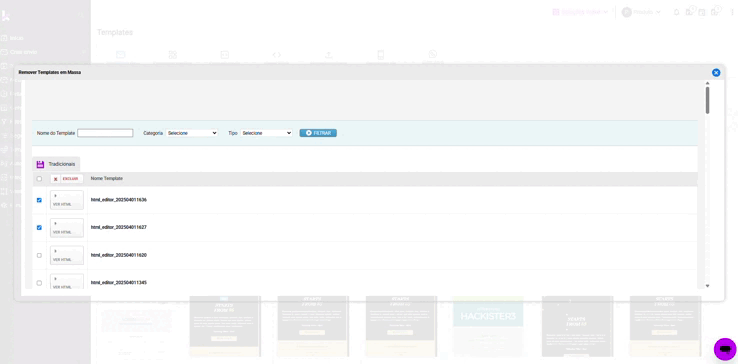Select the Tradicionais tab
Screen dimensions: 738x364
[x=56, y=164]
